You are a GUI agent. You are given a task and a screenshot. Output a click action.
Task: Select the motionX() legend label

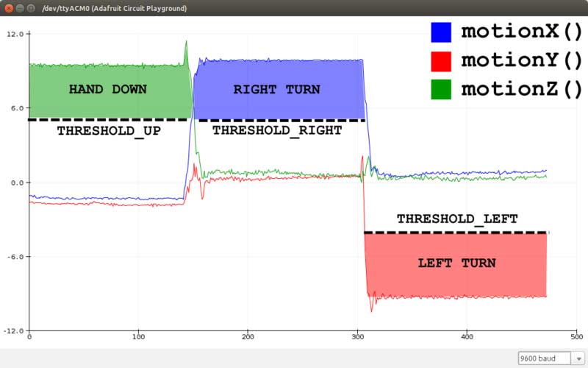click(520, 32)
